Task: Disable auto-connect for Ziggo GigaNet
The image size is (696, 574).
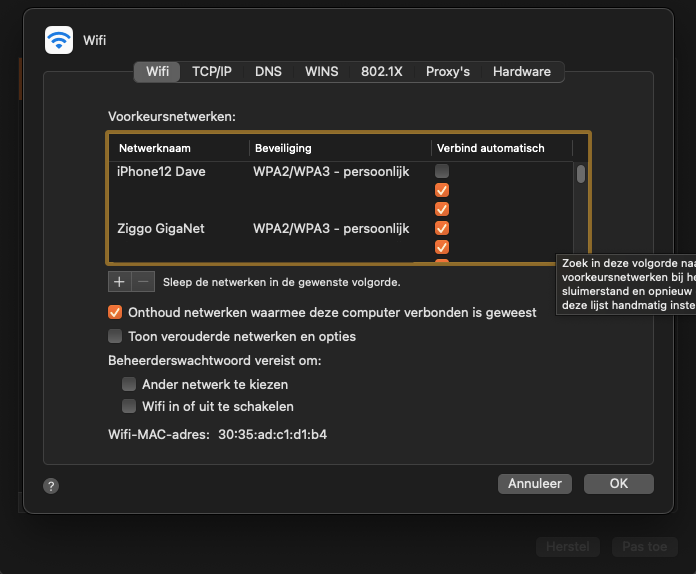Action: pyautogui.click(x=442, y=228)
